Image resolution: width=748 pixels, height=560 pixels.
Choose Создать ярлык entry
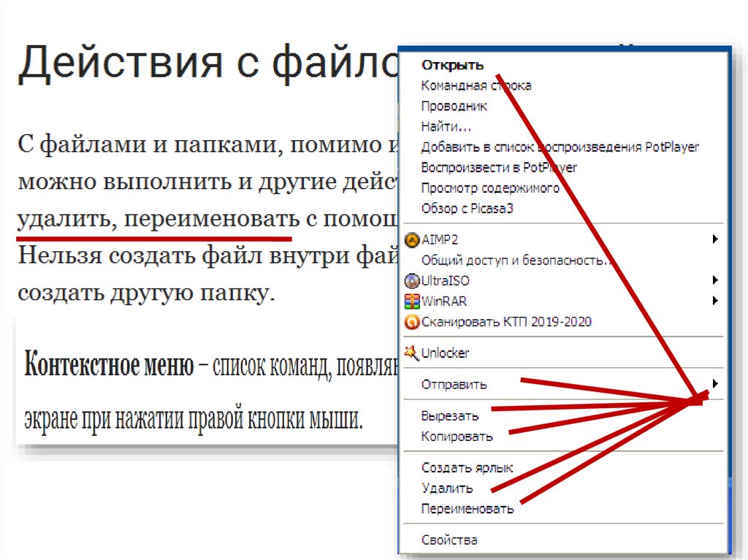pos(467,467)
